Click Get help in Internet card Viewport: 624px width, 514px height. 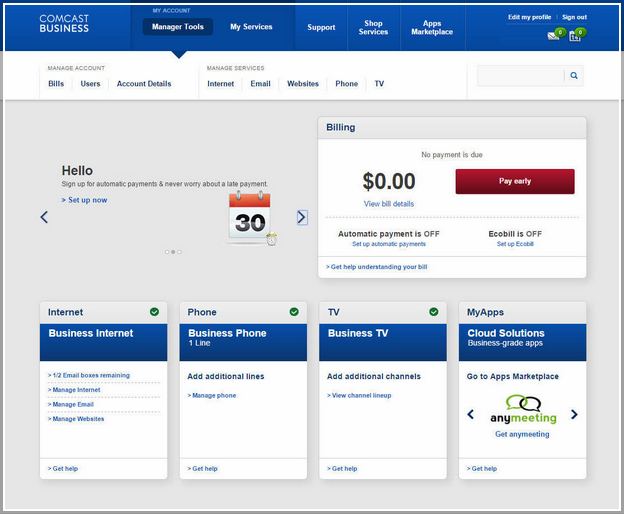click(x=63, y=469)
